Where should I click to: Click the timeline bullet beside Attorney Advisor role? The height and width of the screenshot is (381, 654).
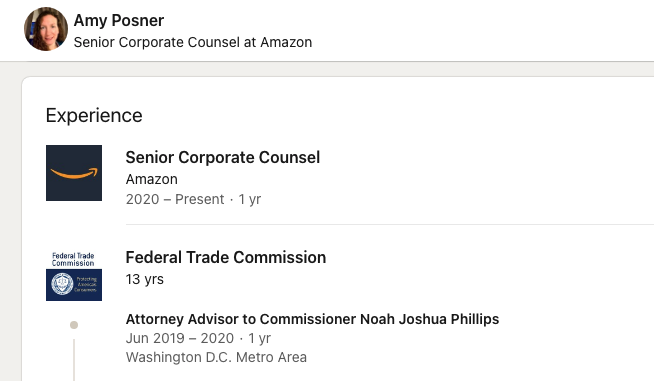click(x=74, y=325)
